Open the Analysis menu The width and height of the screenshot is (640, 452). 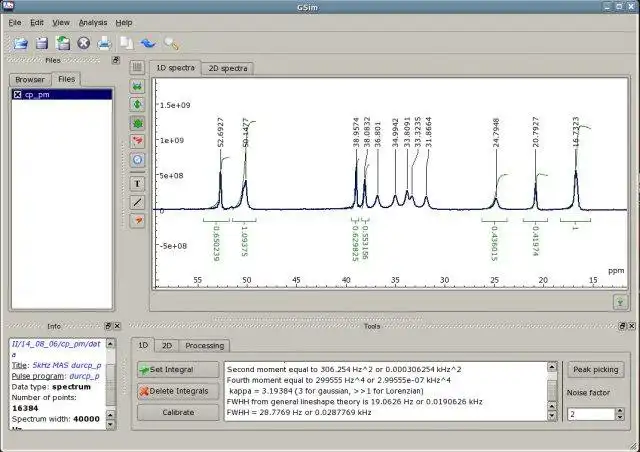click(x=92, y=22)
